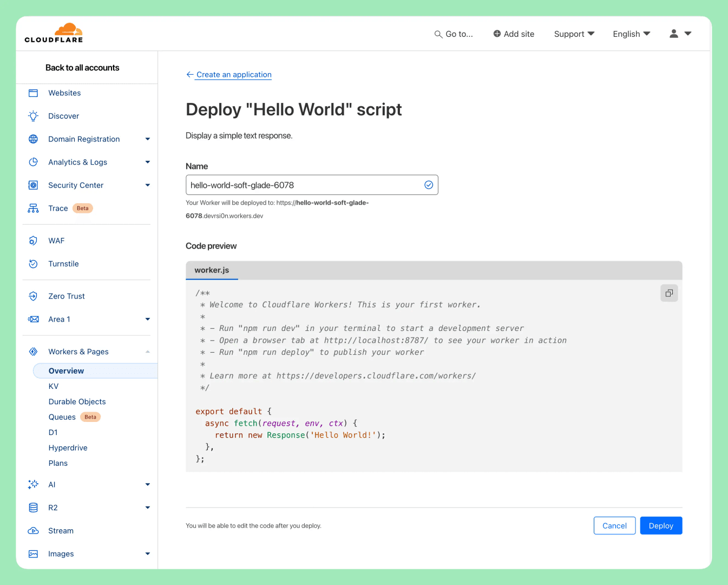Image resolution: width=728 pixels, height=585 pixels.
Task: Select the Websites icon in the sidebar
Action: tap(33, 93)
